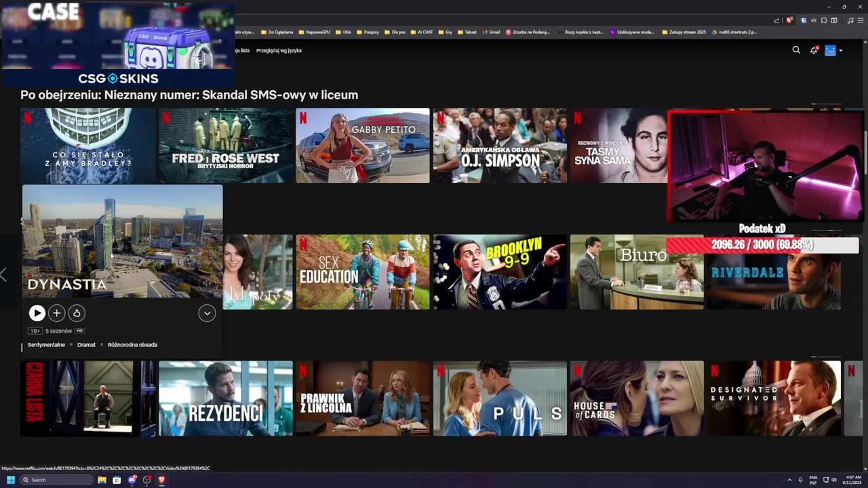Open the 'Do Oglądania' bookmark folder
The image size is (868, 488).
(x=277, y=32)
